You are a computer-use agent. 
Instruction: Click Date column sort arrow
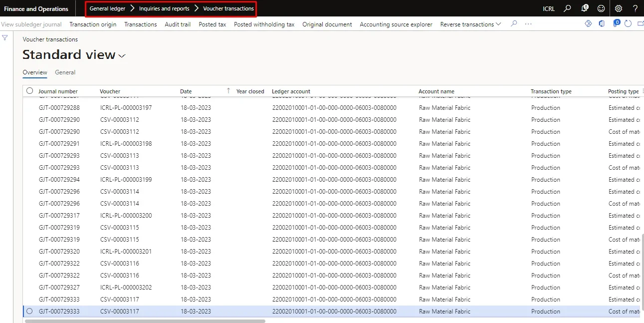(x=228, y=91)
